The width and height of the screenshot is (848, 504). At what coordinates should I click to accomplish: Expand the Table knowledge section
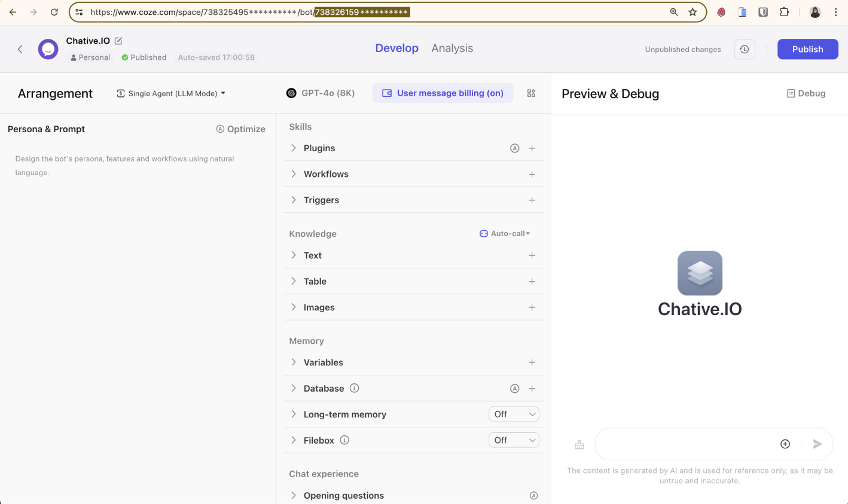[294, 281]
